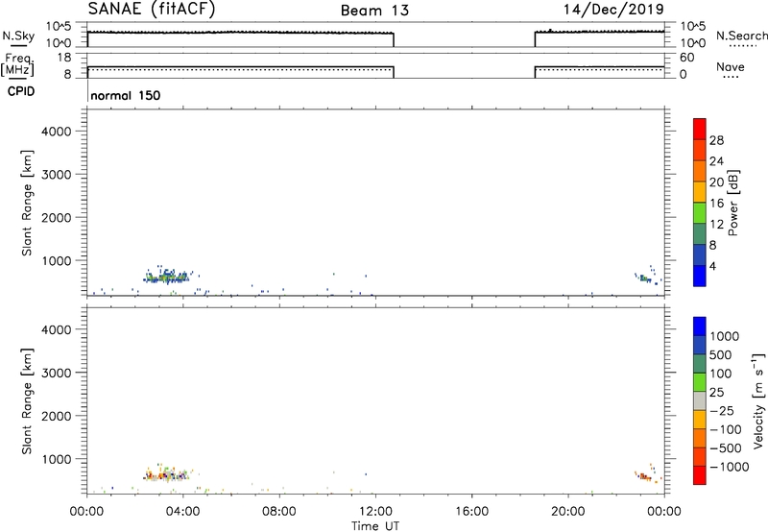
Task: Click the N.Search legend label
Action: coord(741,36)
